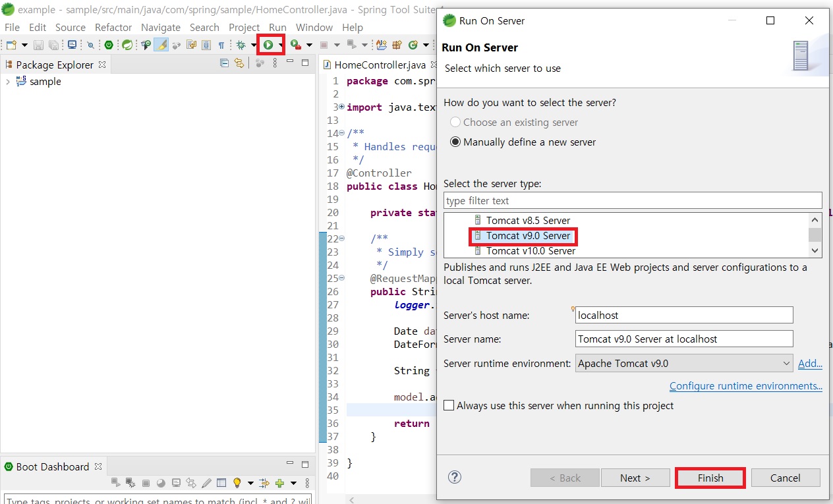Click the Save toolbar icon
The image size is (833, 504).
click(38, 45)
